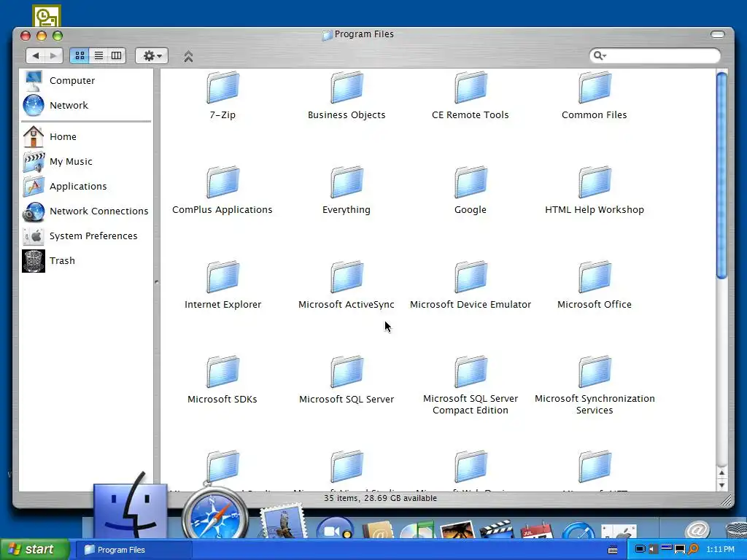Click the Forward navigation arrow
The width and height of the screenshot is (747, 560).
tap(53, 55)
